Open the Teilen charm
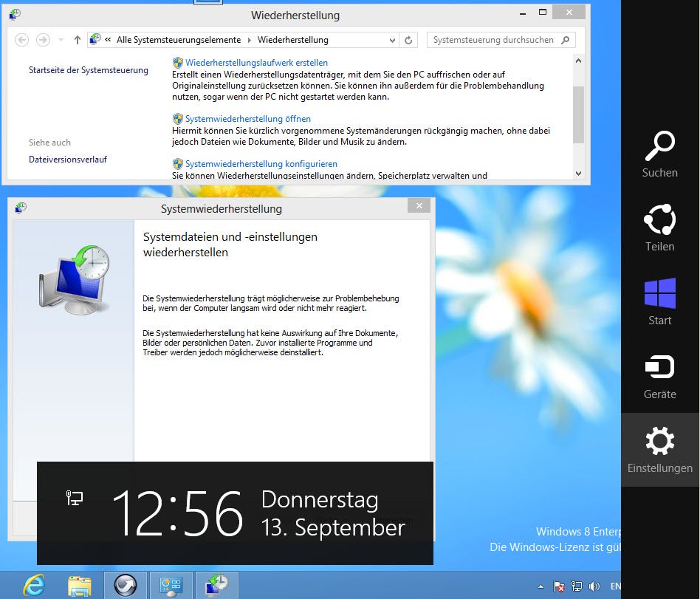This screenshot has height=599, width=700. (659, 227)
